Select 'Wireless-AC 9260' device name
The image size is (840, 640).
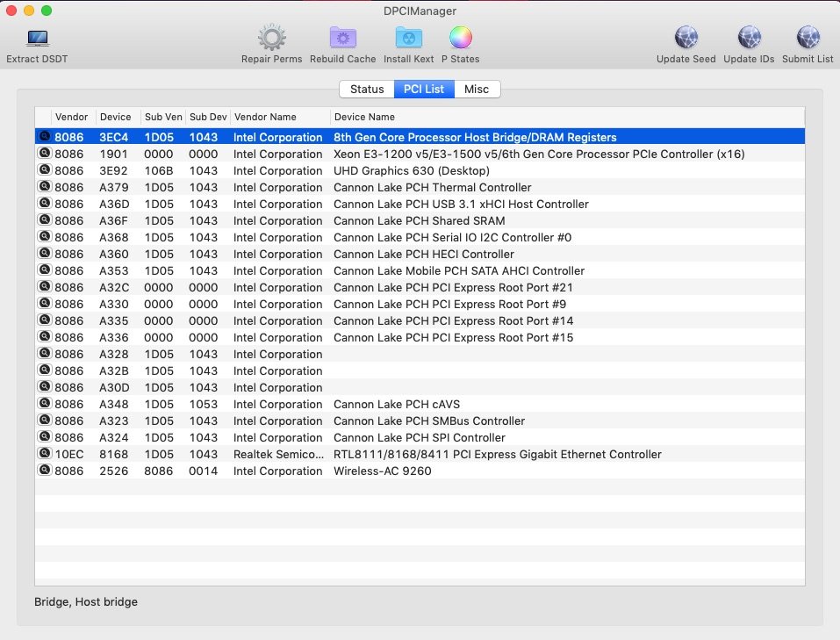click(x=382, y=471)
